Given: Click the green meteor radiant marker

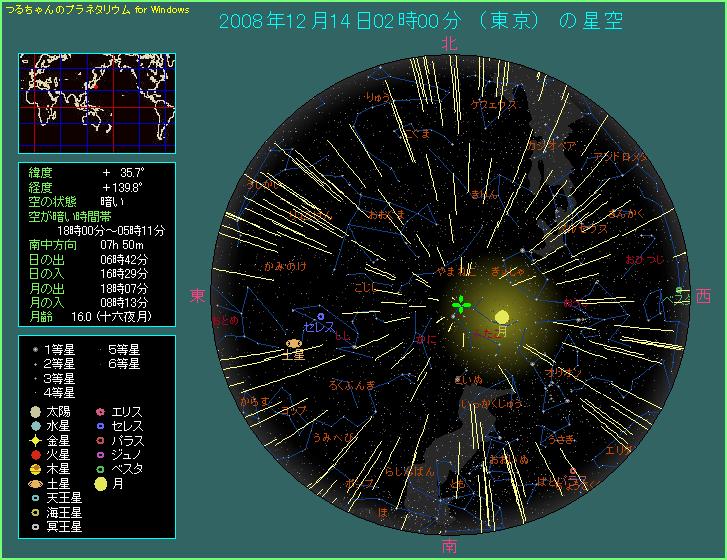Looking at the screenshot, I should pos(460,305).
